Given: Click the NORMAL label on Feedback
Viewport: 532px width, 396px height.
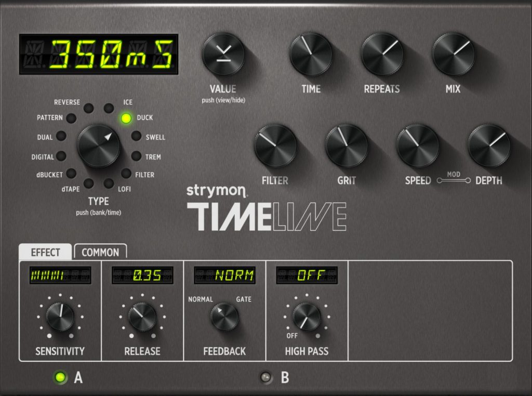Looking at the screenshot, I should point(201,299).
